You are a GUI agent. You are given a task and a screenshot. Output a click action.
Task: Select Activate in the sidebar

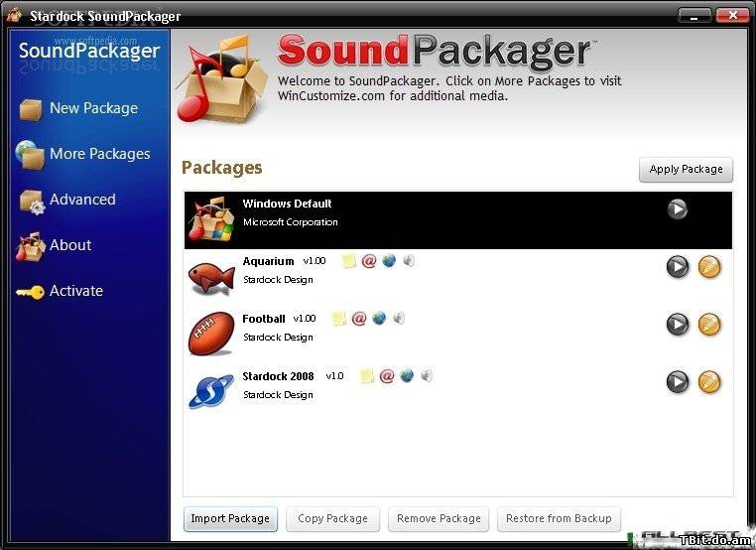76,291
